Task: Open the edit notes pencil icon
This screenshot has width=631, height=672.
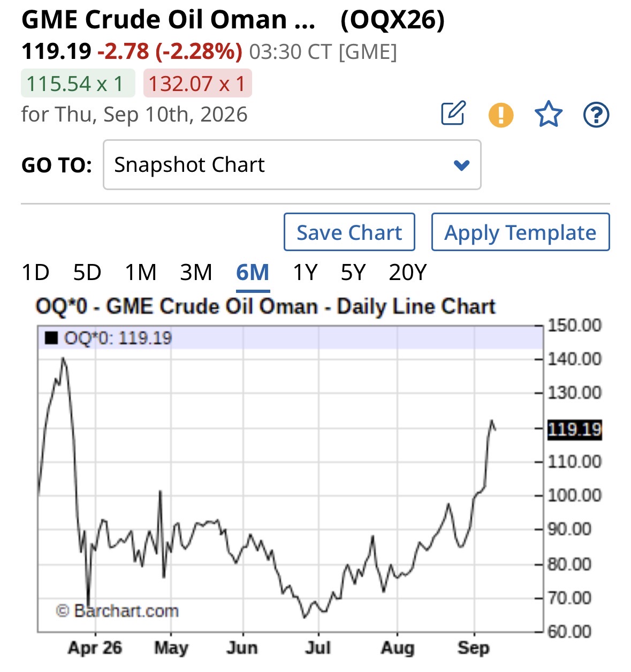Action: coord(453,114)
